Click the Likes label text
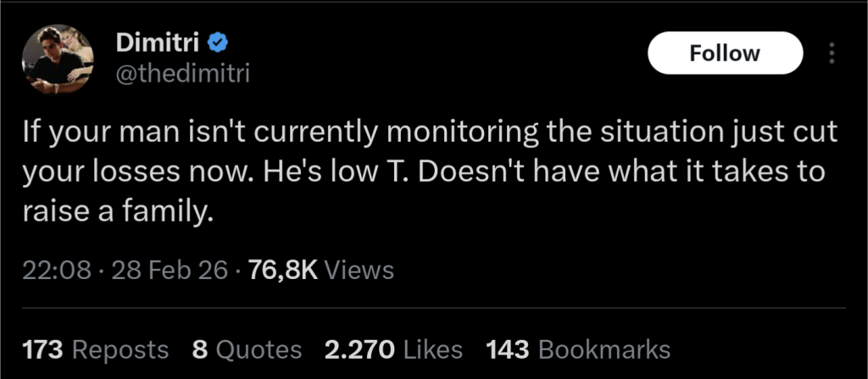Viewport: 868px width, 379px height. [432, 349]
